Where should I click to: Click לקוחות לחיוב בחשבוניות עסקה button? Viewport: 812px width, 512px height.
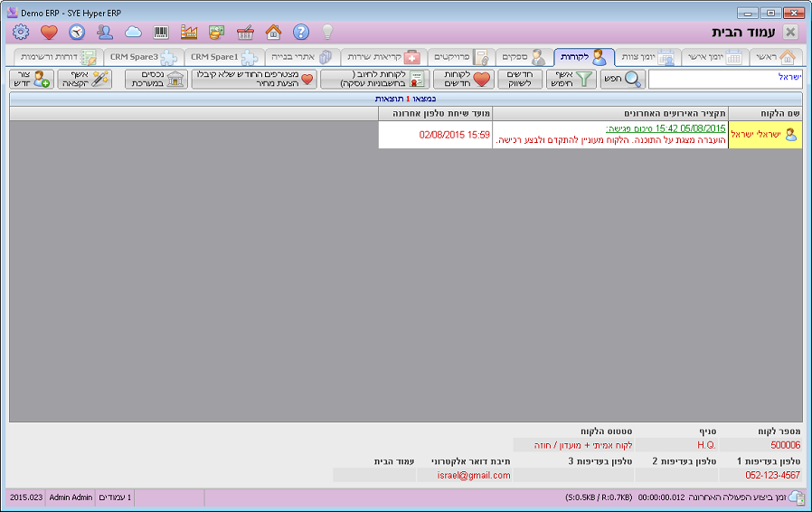pyautogui.click(x=375, y=80)
